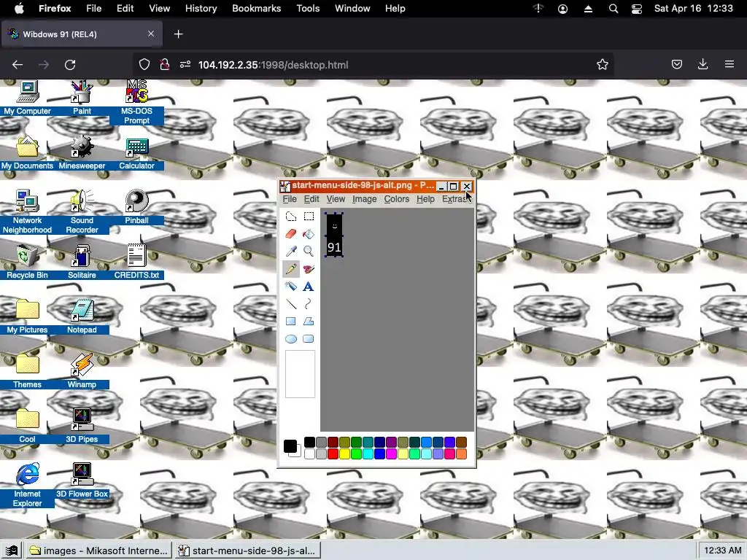Viewport: 747px width, 560px height.
Task: Open CREDITS.txt file icon
Action: [136, 262]
